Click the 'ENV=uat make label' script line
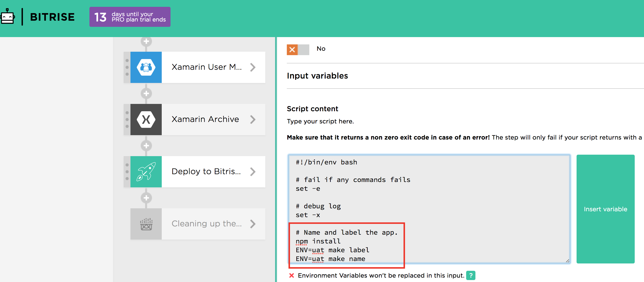Screen dimensions: 644x282 point(332,250)
